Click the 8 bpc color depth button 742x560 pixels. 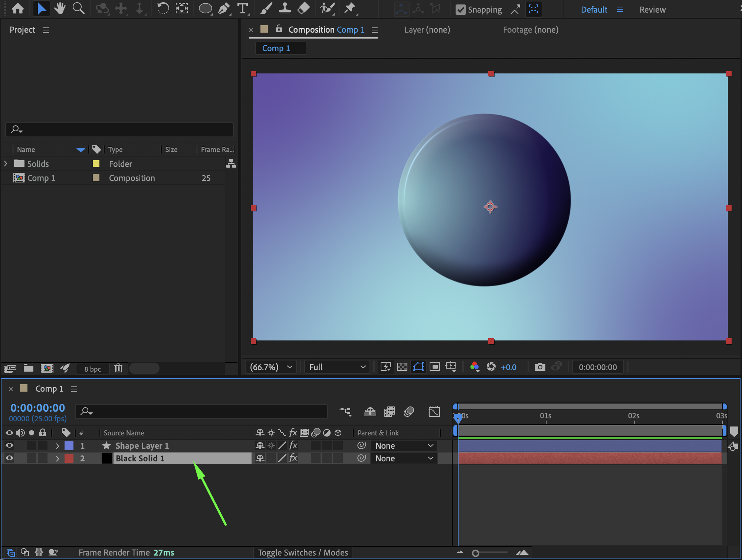pos(92,369)
